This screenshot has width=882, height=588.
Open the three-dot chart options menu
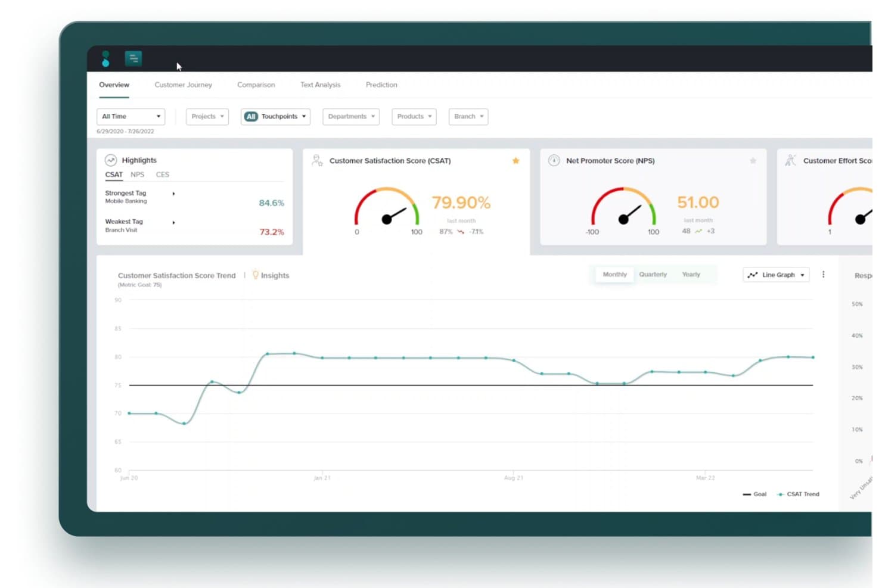(x=824, y=275)
